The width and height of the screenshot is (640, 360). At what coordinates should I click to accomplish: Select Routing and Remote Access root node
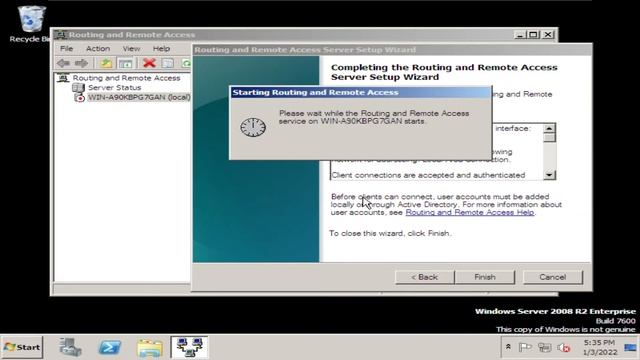[x=126, y=78]
